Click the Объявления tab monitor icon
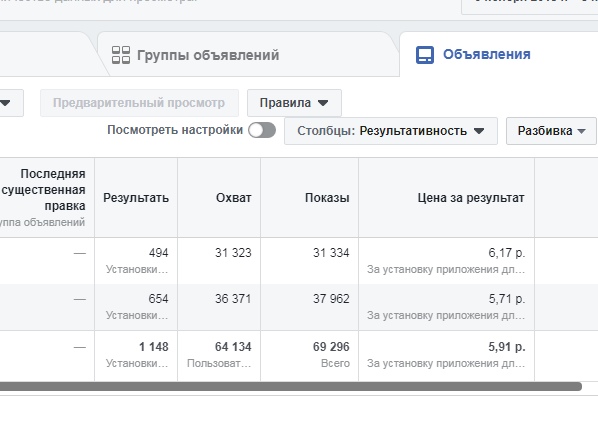Image resolution: width=598 pixels, height=444 pixels. click(x=424, y=55)
